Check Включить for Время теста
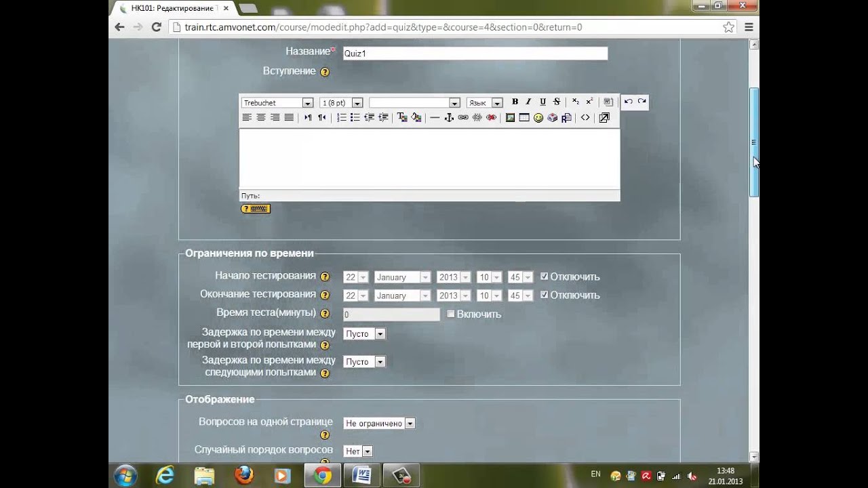 point(450,314)
